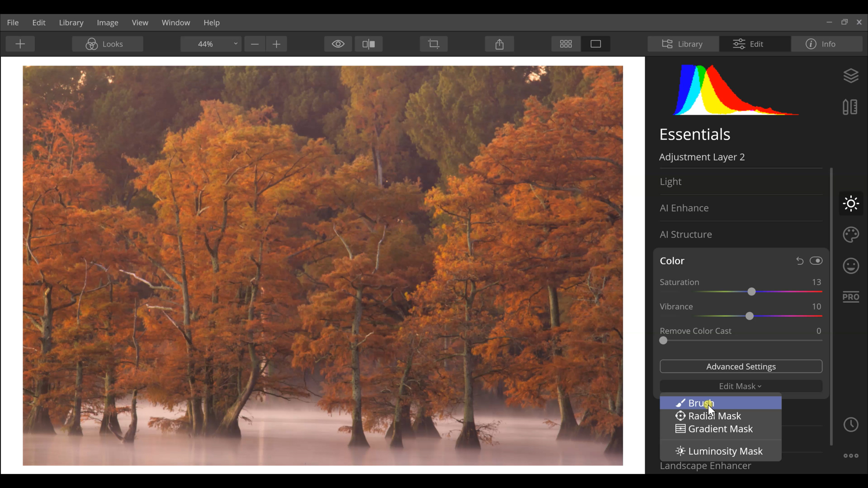
Task: Click the autumn trees photo canvas
Action: click(323, 266)
